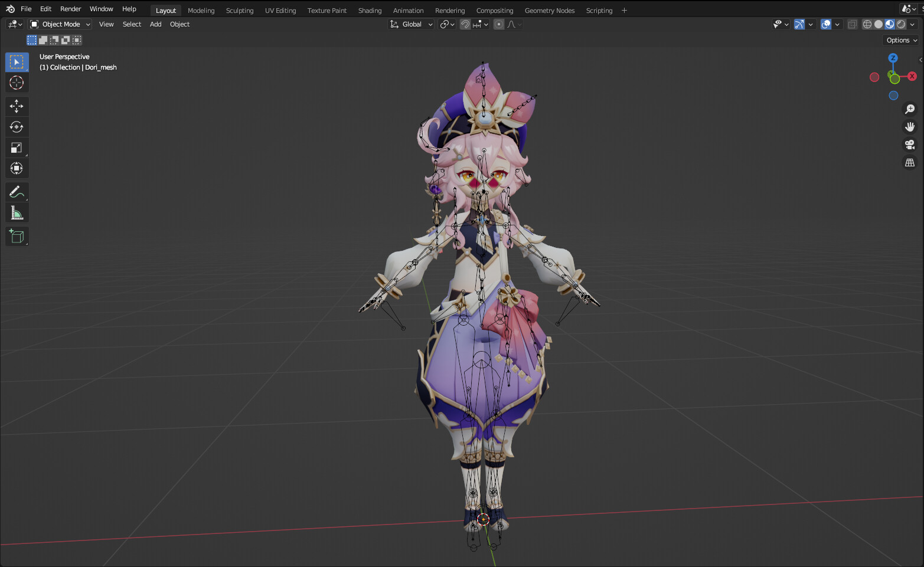The width and height of the screenshot is (924, 567).
Task: Set selection mode to intersect
Action: tap(77, 40)
